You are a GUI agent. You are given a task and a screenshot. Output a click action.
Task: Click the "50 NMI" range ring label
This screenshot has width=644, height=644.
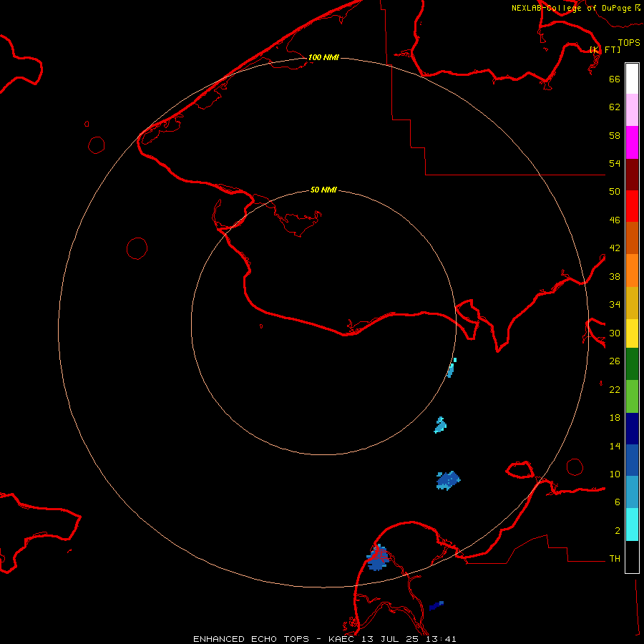[323, 190]
